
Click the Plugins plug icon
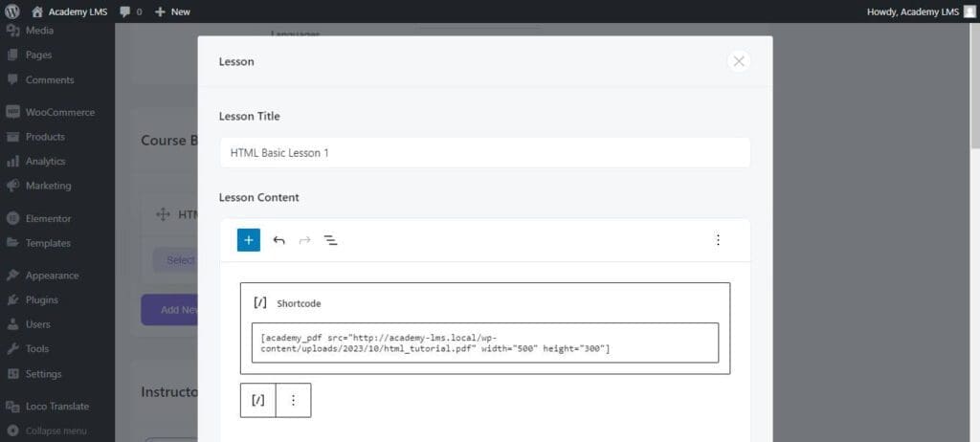pyautogui.click(x=12, y=300)
